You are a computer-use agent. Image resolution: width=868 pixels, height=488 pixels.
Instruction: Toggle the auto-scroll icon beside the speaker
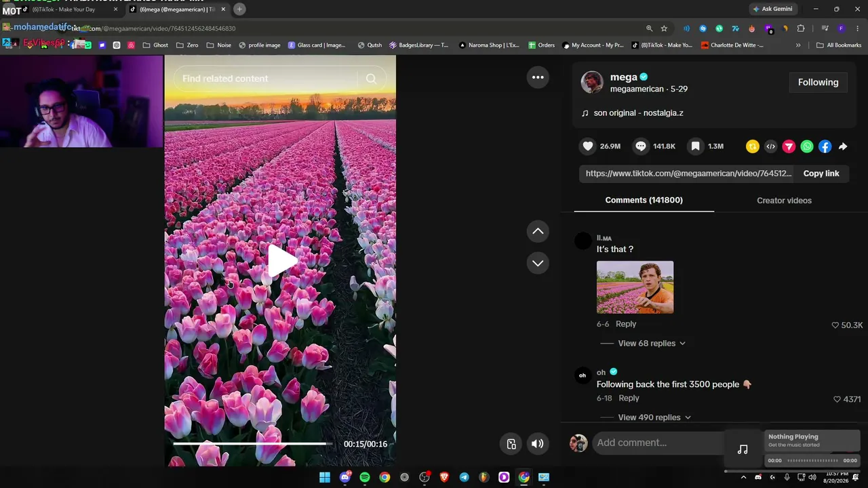pyautogui.click(x=511, y=444)
